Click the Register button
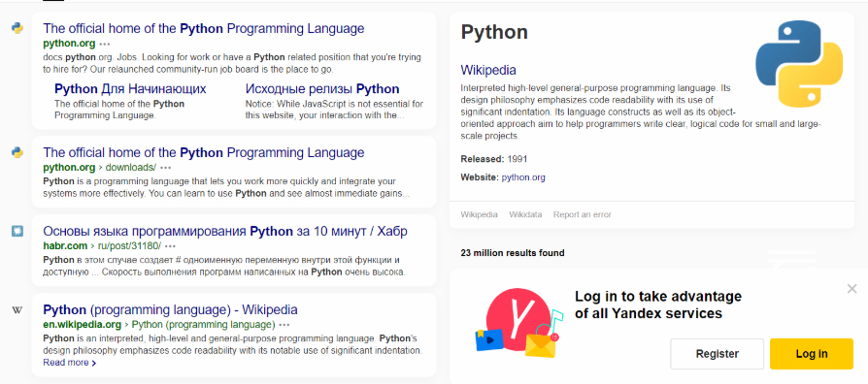The height and width of the screenshot is (384, 868). 717,354
